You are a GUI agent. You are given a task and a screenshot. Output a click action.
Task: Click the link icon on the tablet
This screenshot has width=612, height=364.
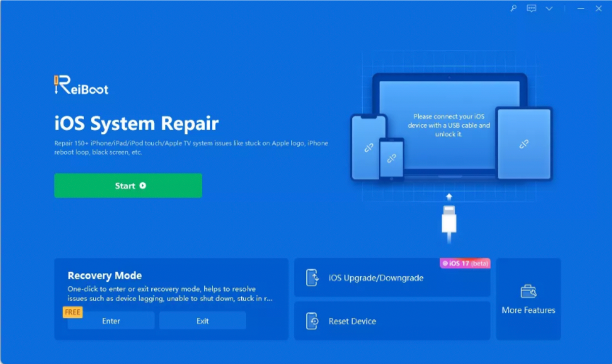pos(523,145)
